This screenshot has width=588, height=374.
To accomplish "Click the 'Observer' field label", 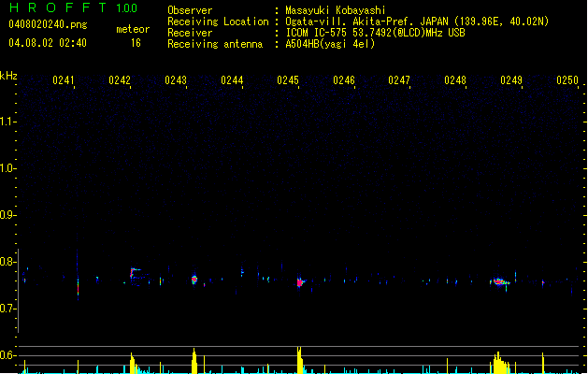I will pyautogui.click(x=190, y=10).
